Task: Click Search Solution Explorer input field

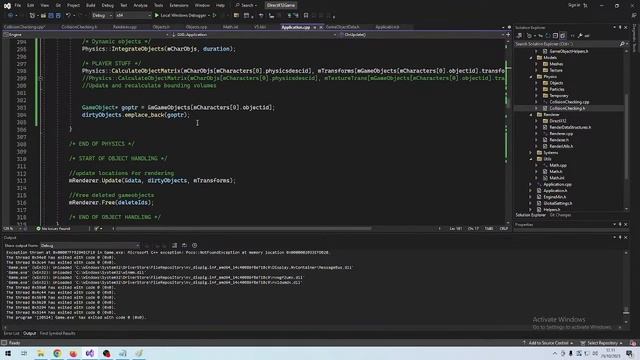Action: pyautogui.click(x=567, y=44)
